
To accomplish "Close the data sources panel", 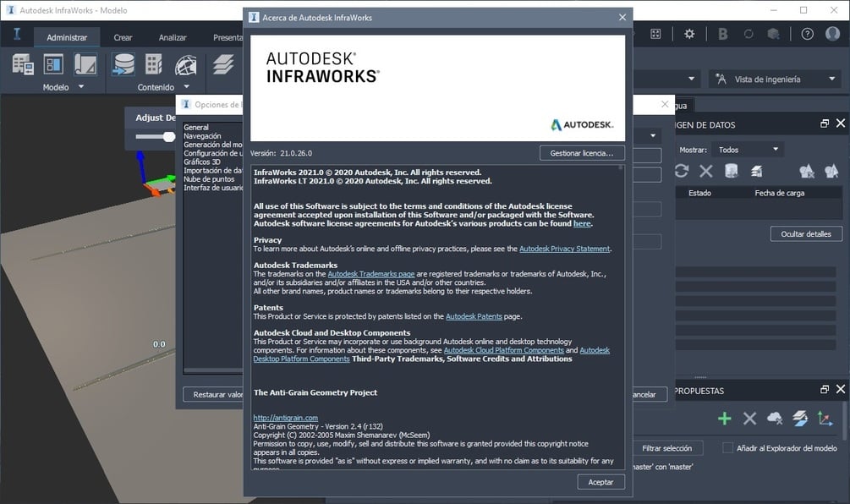I will pos(840,123).
